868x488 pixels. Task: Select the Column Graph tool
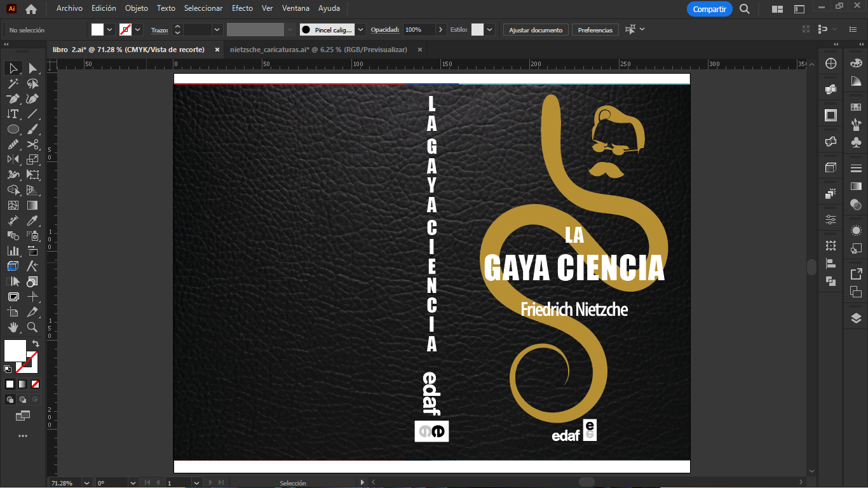tap(13, 251)
